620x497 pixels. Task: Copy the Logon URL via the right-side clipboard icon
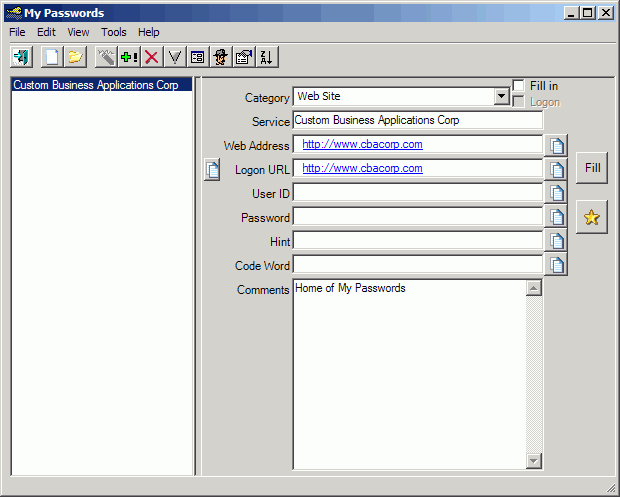click(556, 169)
